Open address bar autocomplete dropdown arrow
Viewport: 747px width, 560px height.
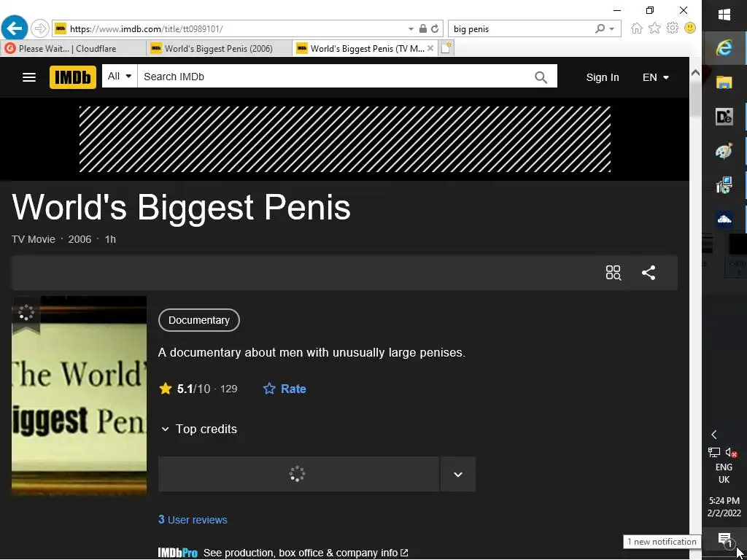tap(411, 29)
